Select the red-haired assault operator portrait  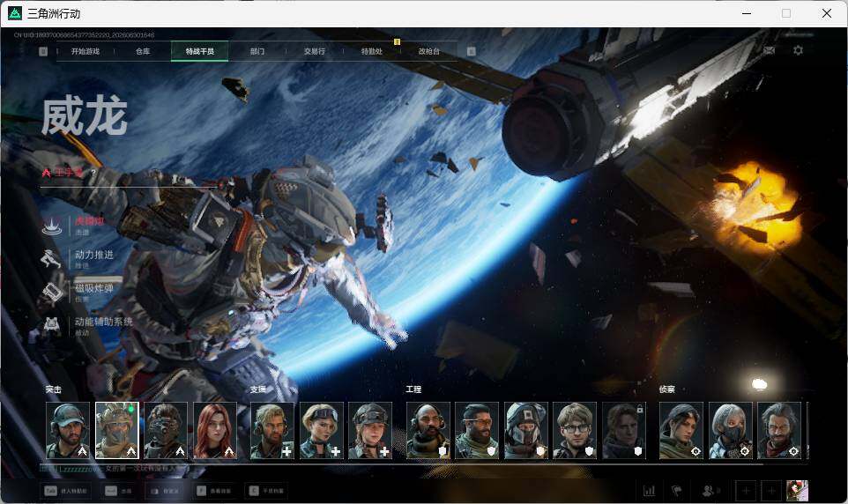(215, 431)
